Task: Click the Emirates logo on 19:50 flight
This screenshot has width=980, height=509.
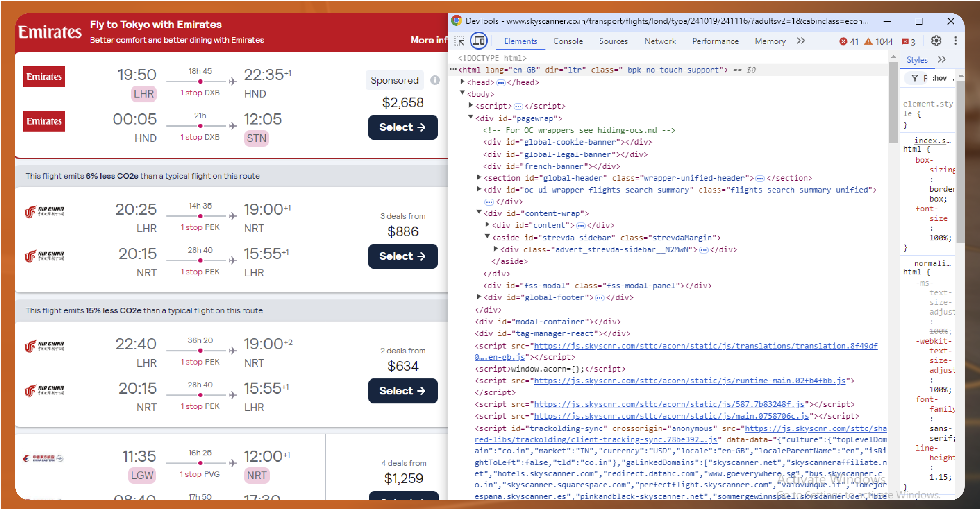Action: (x=44, y=77)
